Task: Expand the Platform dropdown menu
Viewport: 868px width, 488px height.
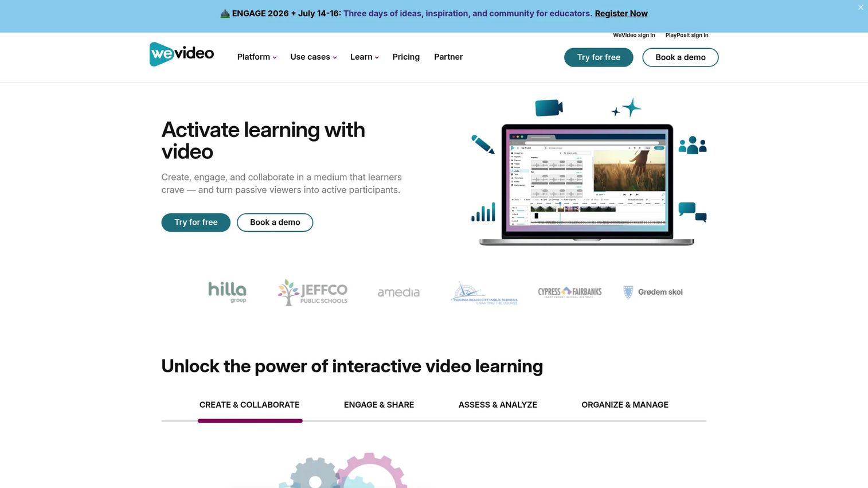Action: click(x=257, y=57)
